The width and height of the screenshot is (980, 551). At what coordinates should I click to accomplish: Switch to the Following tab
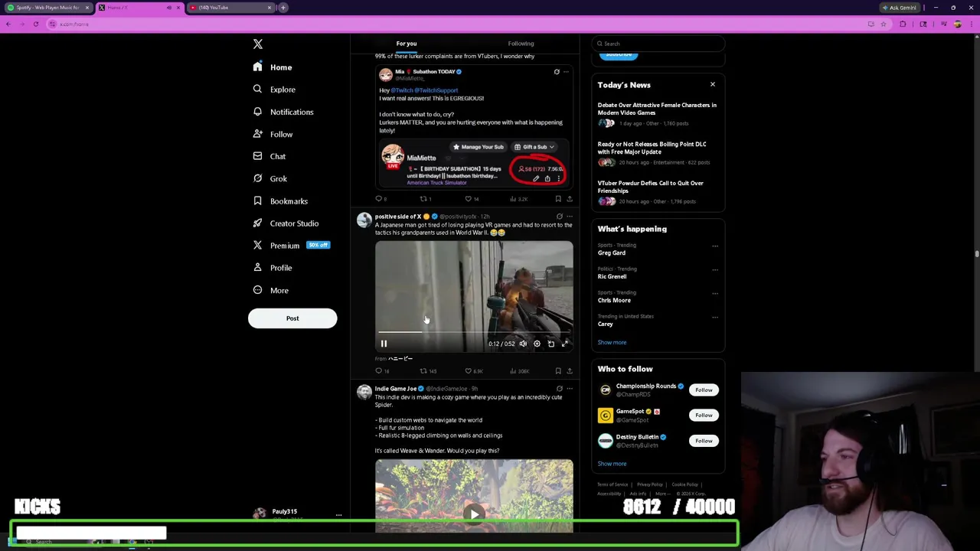click(521, 44)
